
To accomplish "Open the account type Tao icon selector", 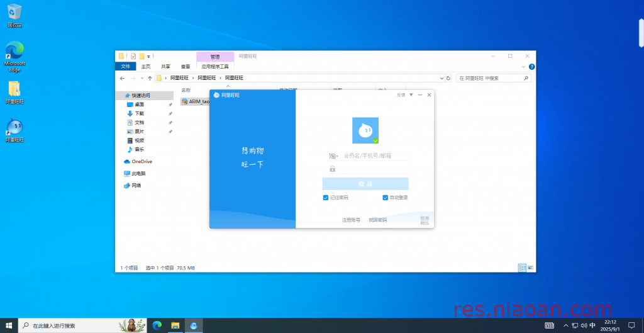I will pos(333,156).
